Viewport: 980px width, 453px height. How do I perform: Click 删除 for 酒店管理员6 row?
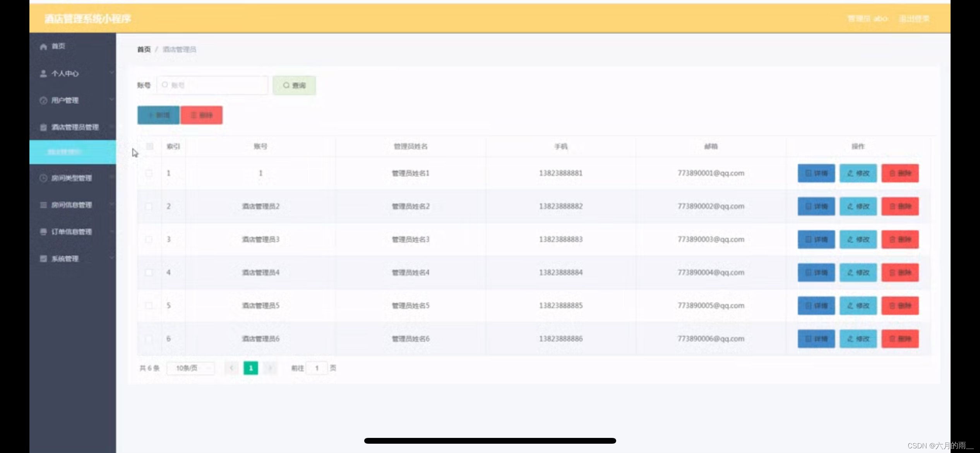click(900, 339)
